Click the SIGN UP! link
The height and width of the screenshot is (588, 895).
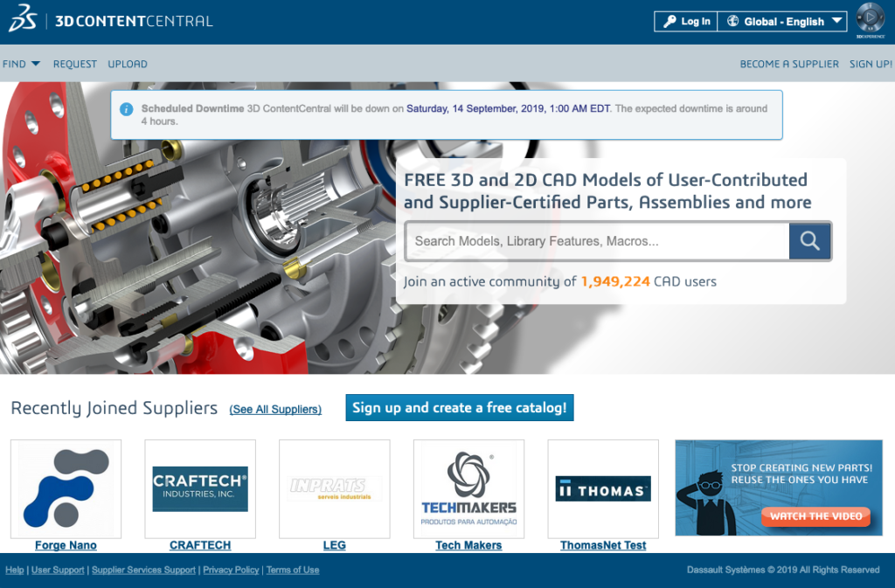871,64
